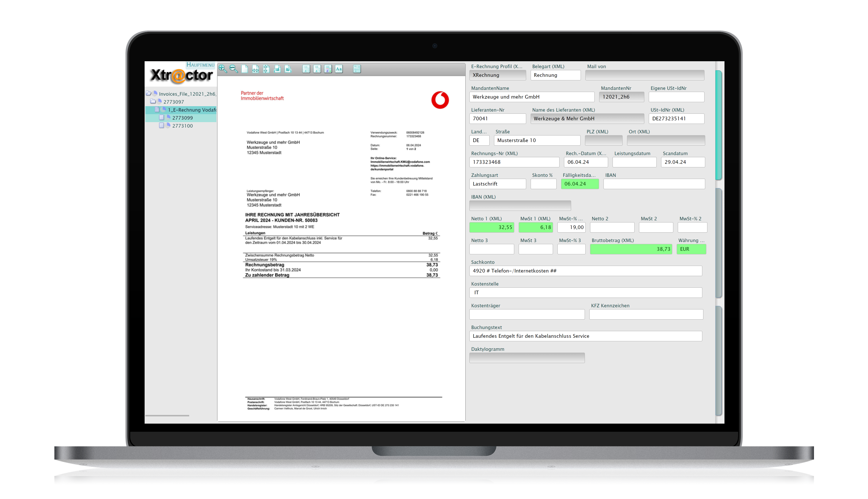Click the top teal scrollbar segment
The height and width of the screenshot is (499, 868).
[718, 125]
